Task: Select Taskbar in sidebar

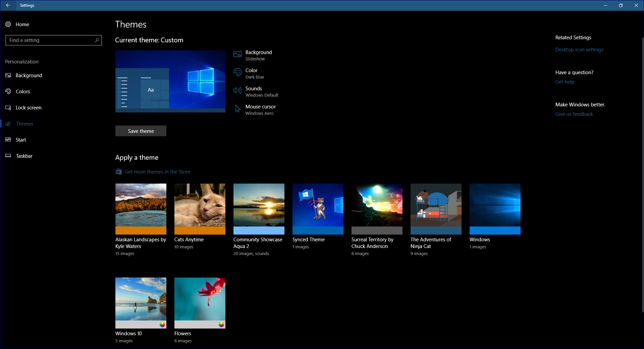Action: tap(24, 156)
